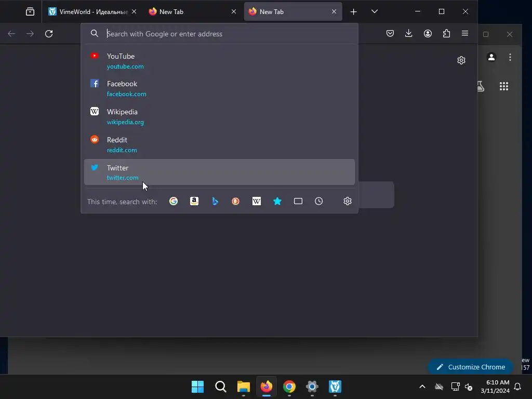The image size is (532, 399).
Task: Go forward arrow in Firefox toolbar
Action: 30,34
